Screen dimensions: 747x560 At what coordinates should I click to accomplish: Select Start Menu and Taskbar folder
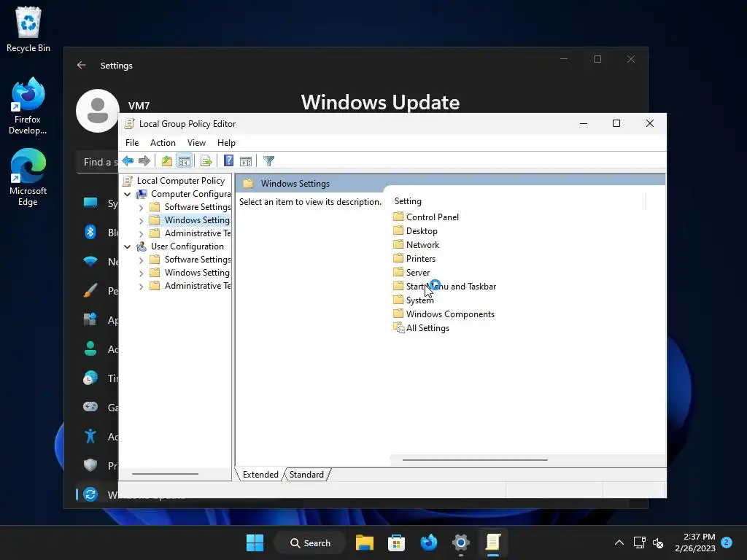pyautogui.click(x=445, y=286)
